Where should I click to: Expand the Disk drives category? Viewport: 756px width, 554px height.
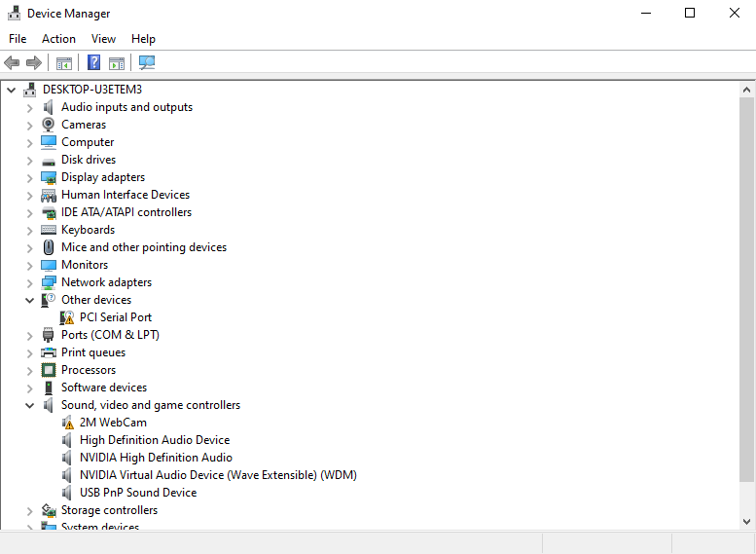(29, 161)
